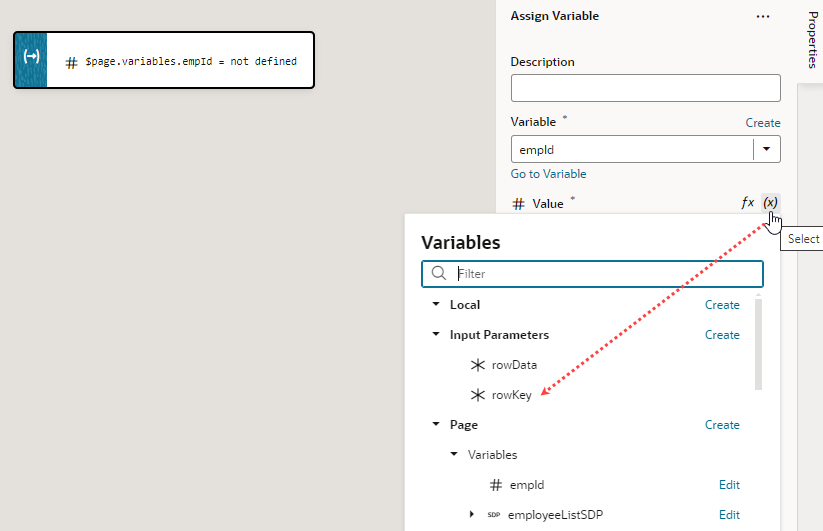Collapse the Variables subtree under Page
The width and height of the screenshot is (823, 531).
(454, 454)
